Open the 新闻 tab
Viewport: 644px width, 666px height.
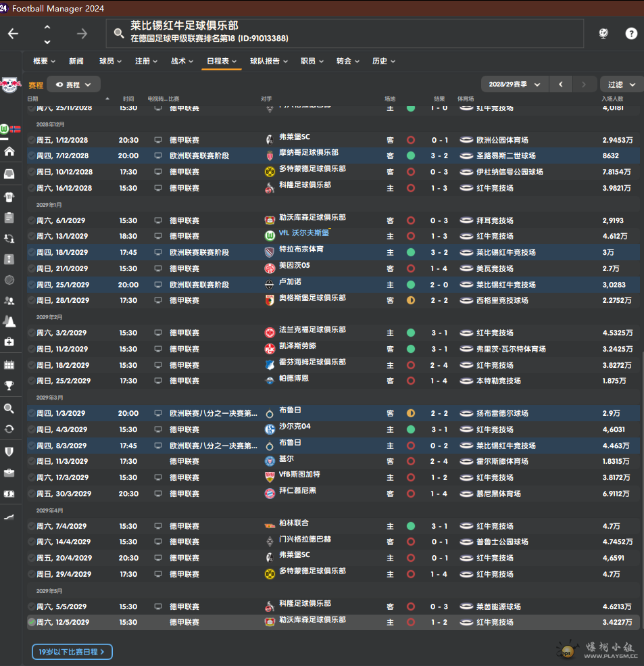click(76, 61)
